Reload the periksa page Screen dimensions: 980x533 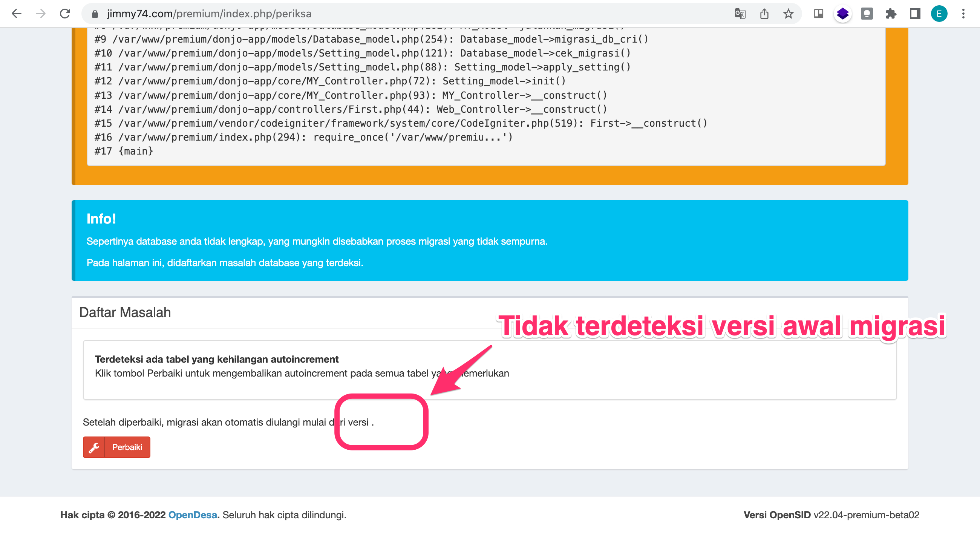(x=65, y=14)
